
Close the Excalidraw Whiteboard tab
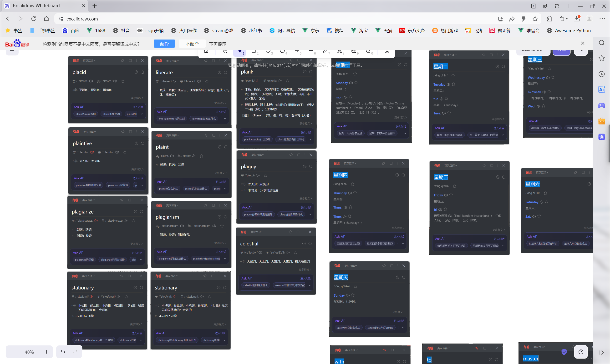[83, 6]
